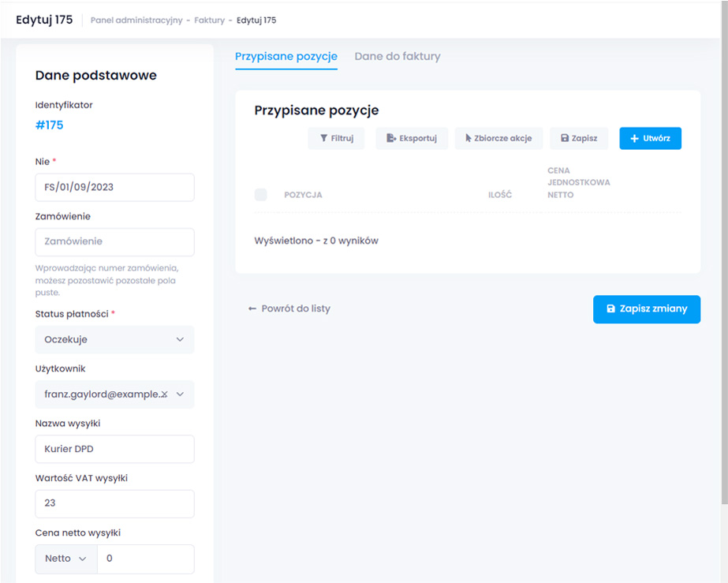Image resolution: width=728 pixels, height=583 pixels.
Task: Open Zbiorcze akcje bulk actions
Action: click(498, 138)
